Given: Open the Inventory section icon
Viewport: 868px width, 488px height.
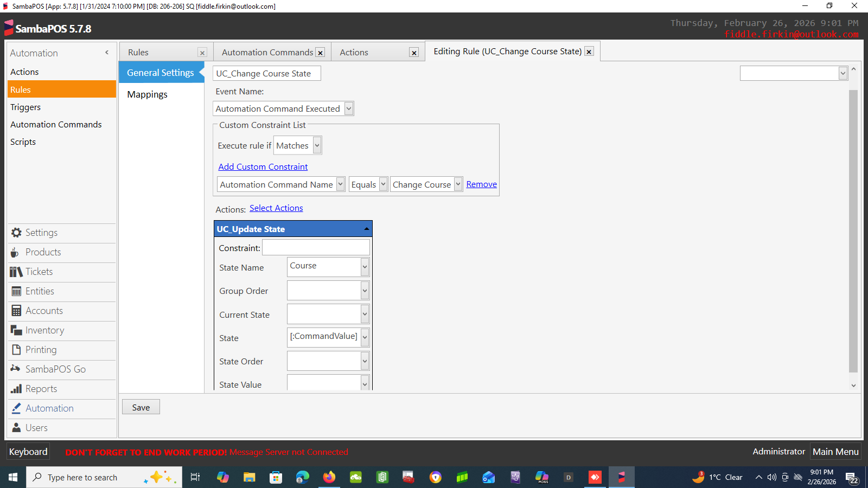Looking at the screenshot, I should tap(16, 330).
